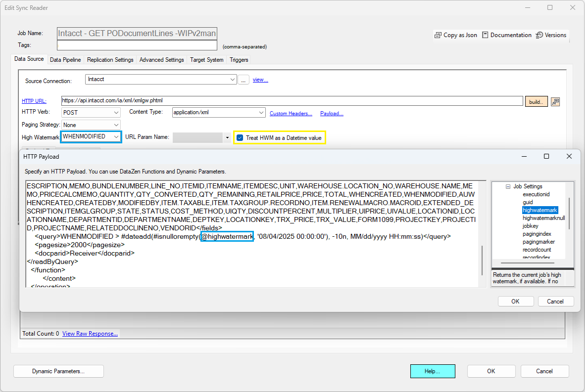Click the Help... button
Viewport: 585px width, 392px height.
pyautogui.click(x=433, y=371)
